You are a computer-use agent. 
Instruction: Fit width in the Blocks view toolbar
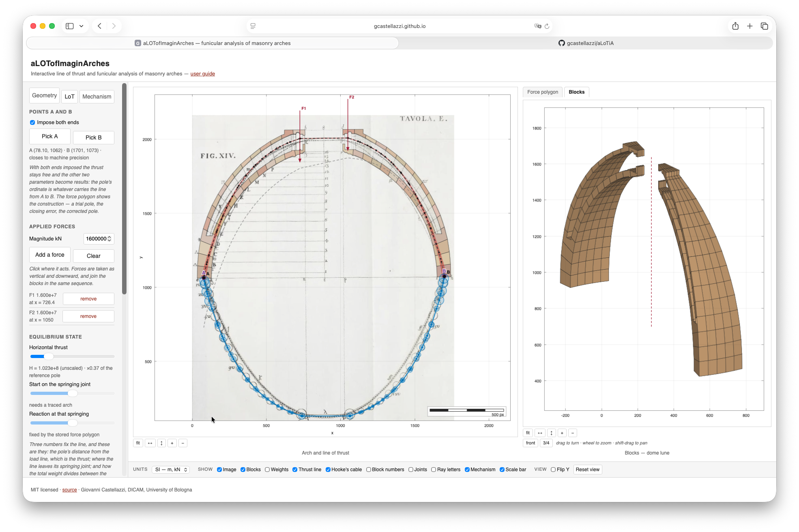tap(540, 433)
